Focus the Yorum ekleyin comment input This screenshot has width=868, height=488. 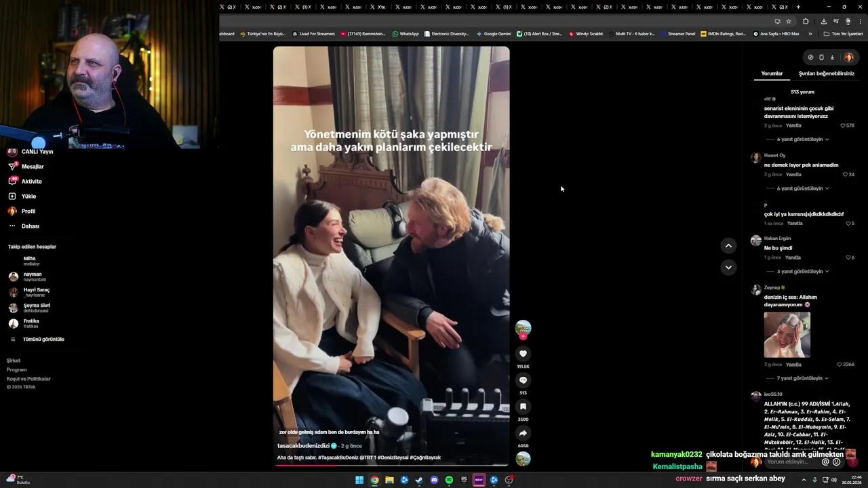(x=791, y=462)
